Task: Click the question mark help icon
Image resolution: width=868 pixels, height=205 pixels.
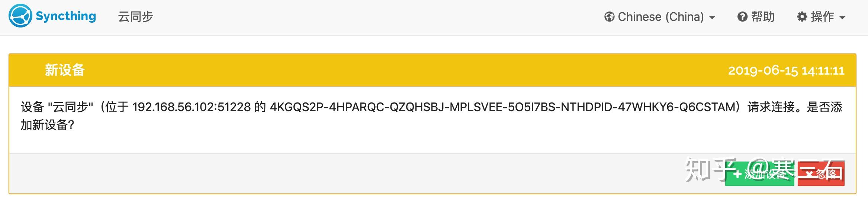Action: point(742,17)
